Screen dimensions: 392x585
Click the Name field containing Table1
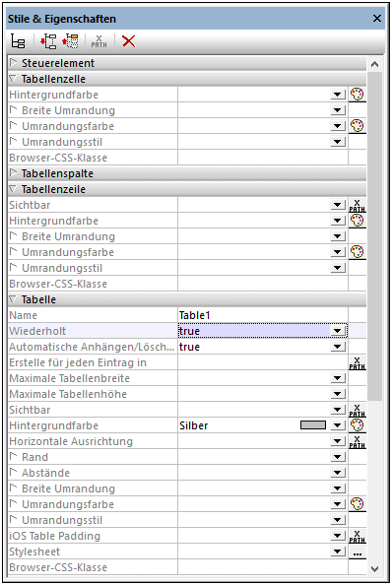[x=263, y=315]
